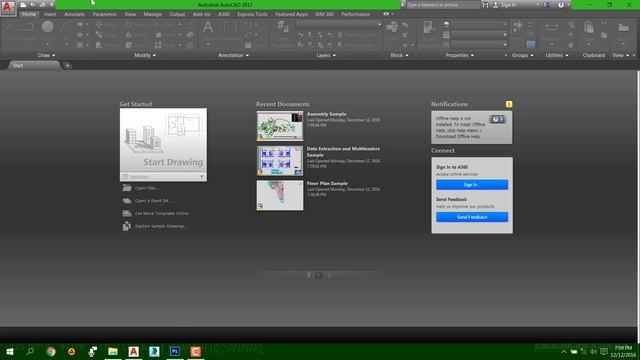Expand the Properties panel dropdown

[460, 55]
